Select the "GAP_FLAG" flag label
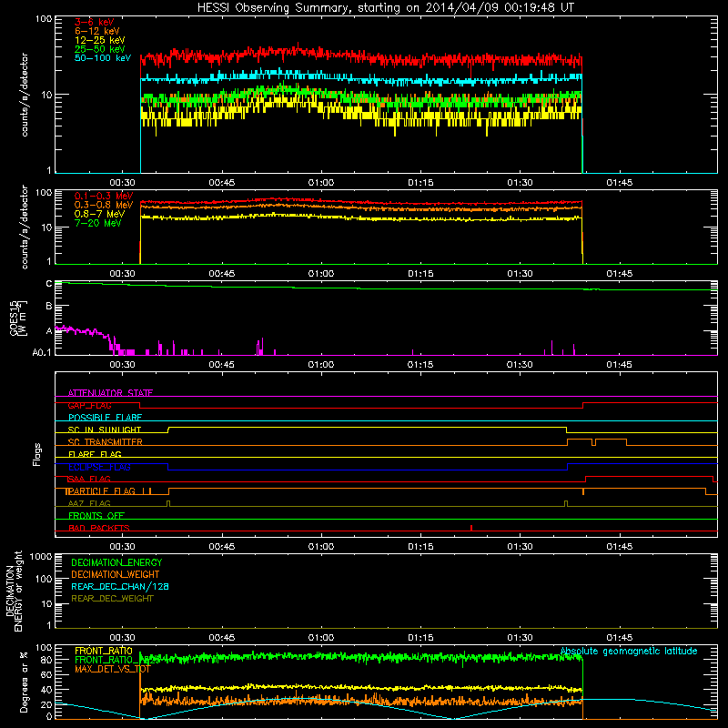 [89, 405]
